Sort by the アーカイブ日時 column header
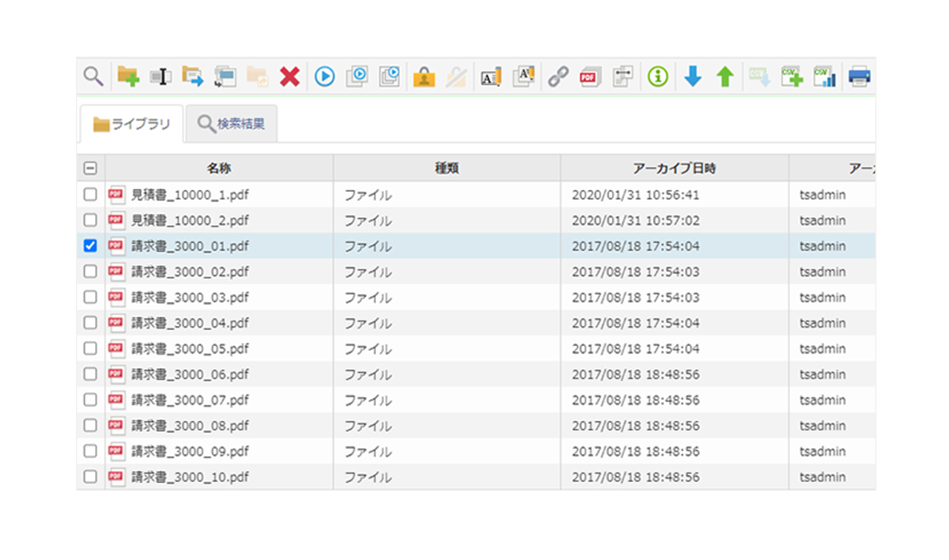Screen dimensions: 949x560 675,168
